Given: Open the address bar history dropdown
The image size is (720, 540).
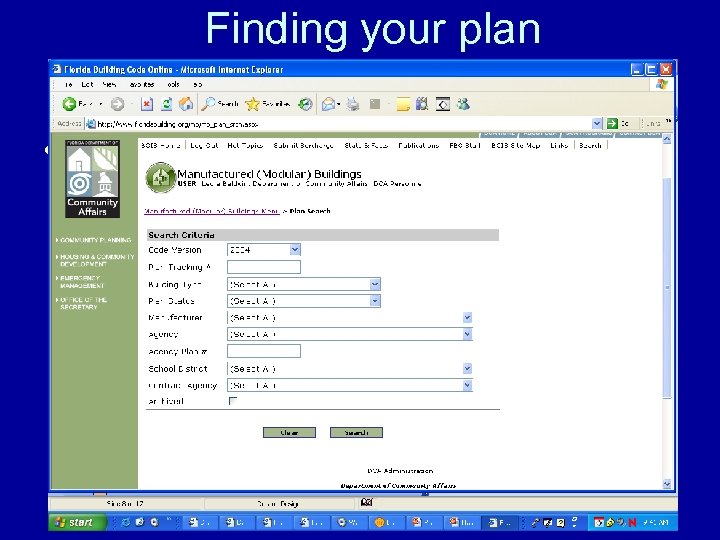Looking at the screenshot, I should point(596,123).
